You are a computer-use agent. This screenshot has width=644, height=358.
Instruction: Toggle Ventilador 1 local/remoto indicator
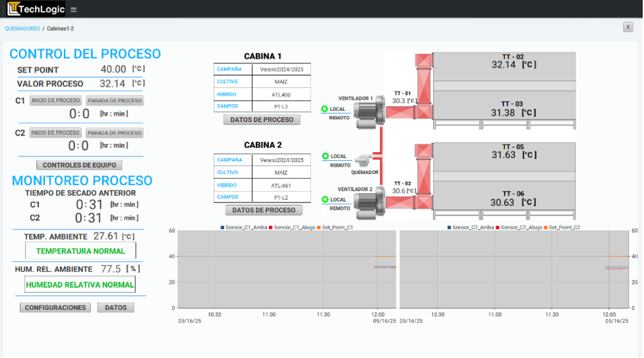coord(324,109)
